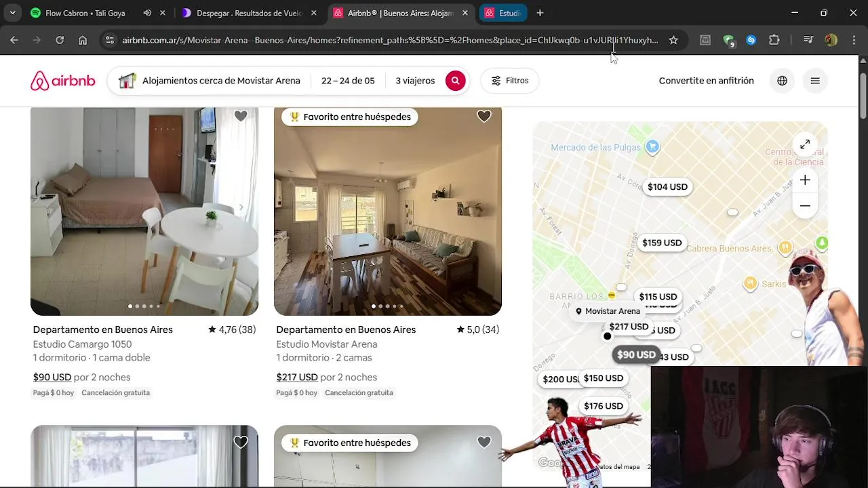Bookmark this page with star icon

pos(673,40)
